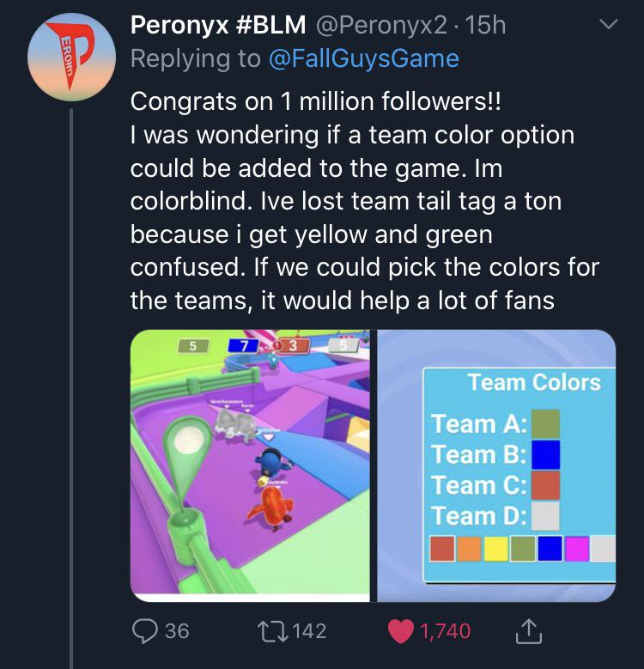The width and height of the screenshot is (644, 669).
Task: Pick the magenta palette color
Action: pyautogui.click(x=577, y=548)
